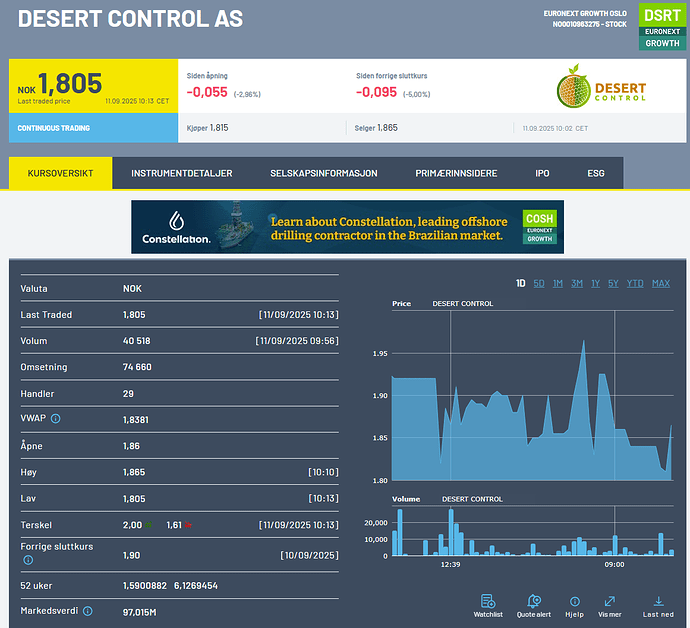Show year-to-date YTD chart
Viewport: 690px width, 628px height.
coord(635,283)
